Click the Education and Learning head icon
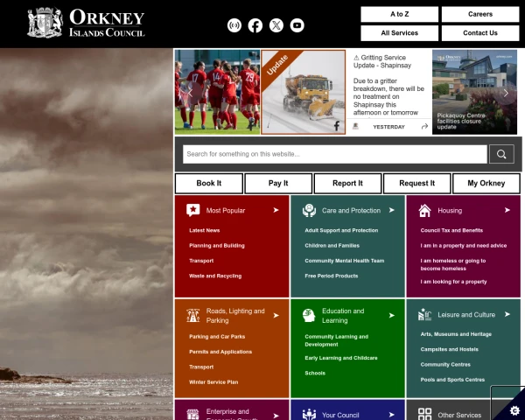Screen dimensions: 525x420 pos(309,316)
